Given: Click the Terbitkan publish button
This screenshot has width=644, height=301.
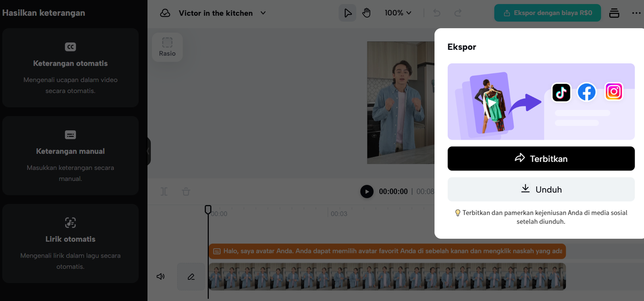Looking at the screenshot, I should point(541,158).
